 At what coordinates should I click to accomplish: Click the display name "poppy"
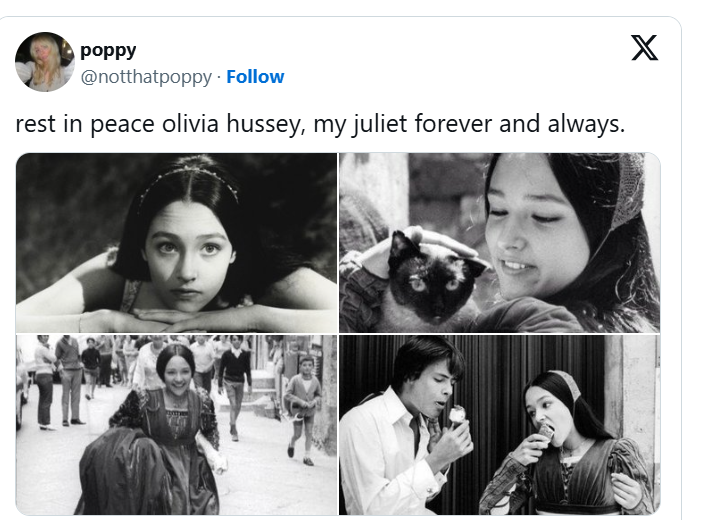point(108,51)
